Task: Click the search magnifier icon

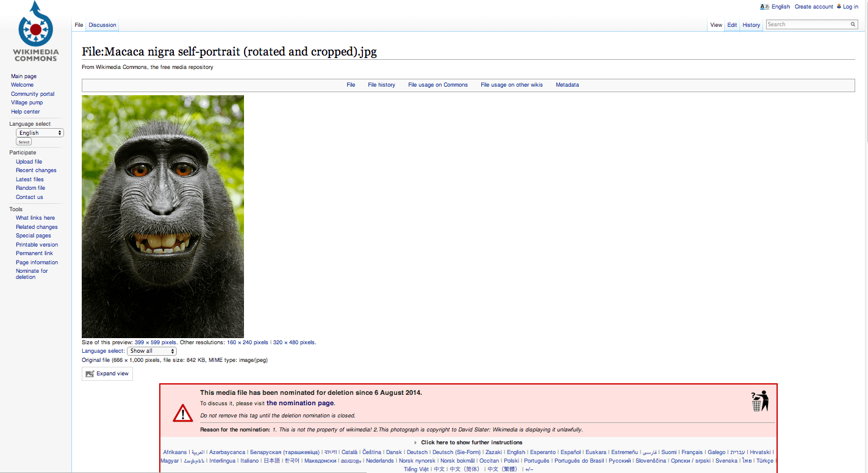Action: 853,24
